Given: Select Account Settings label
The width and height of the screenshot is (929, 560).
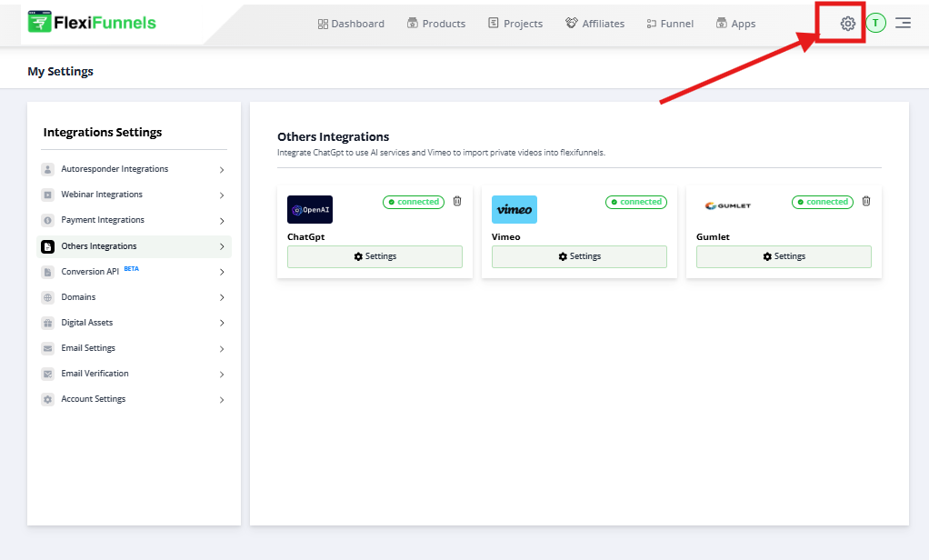Looking at the screenshot, I should 94,399.
